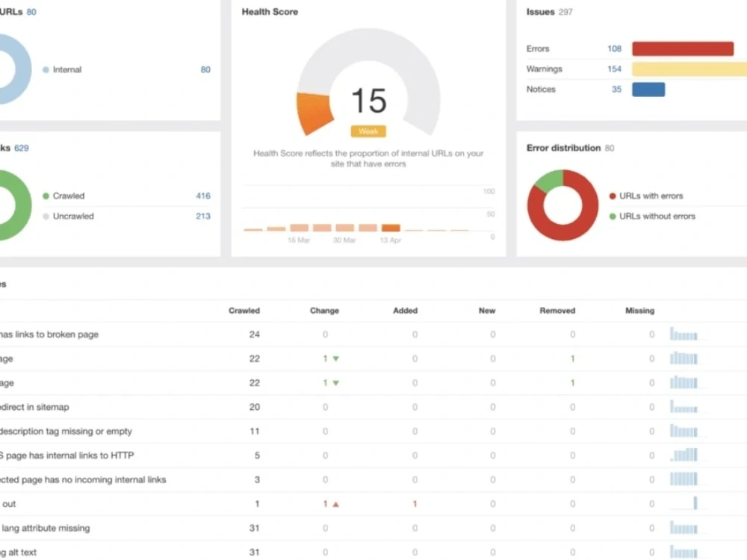Click the Notices count 35
The height and width of the screenshot is (560, 747).
tap(616, 90)
